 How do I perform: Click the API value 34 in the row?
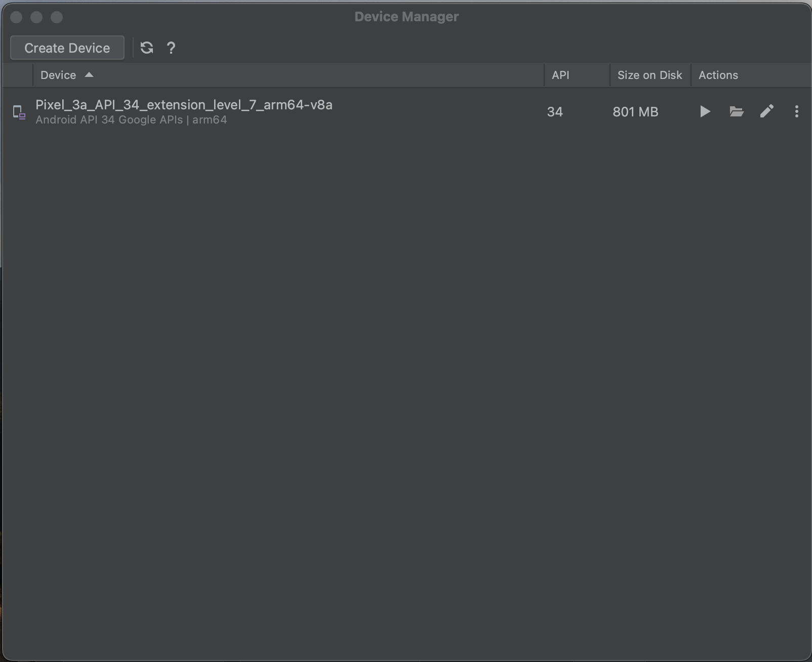pos(555,112)
